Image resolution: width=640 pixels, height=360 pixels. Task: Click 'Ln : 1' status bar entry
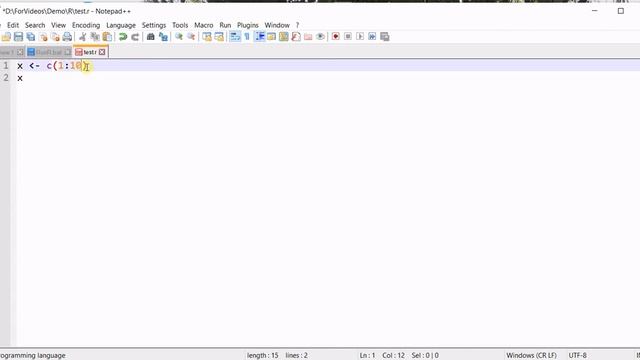click(x=367, y=356)
